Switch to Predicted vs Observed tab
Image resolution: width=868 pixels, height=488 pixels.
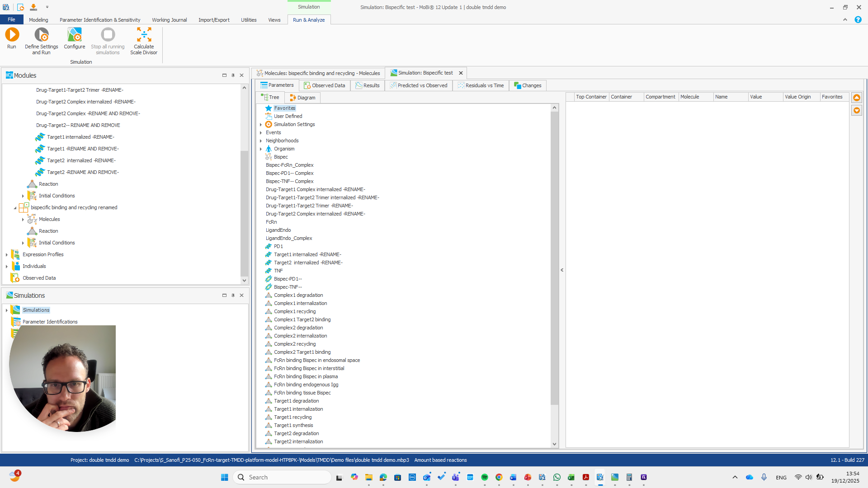[418, 85]
